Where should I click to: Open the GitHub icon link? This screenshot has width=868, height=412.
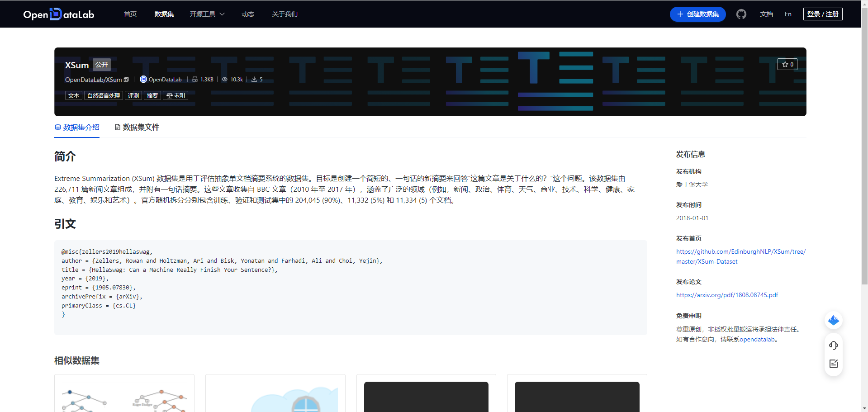pyautogui.click(x=741, y=14)
